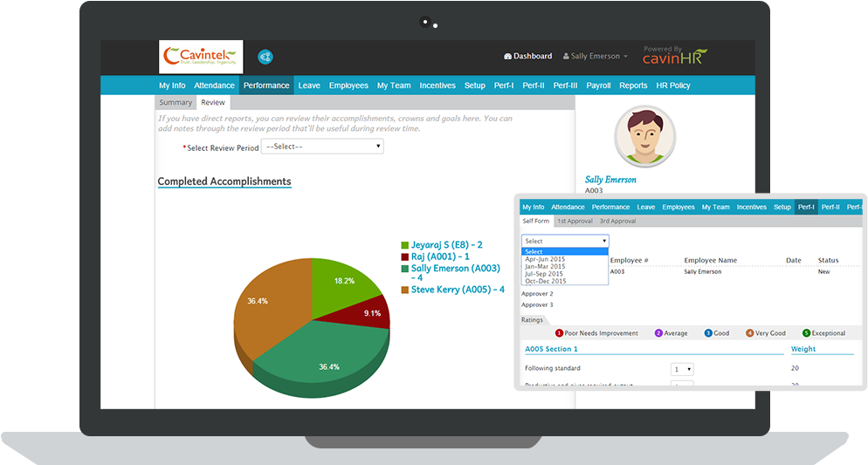Click the user silhouette icon before Sally Emerson

(x=567, y=57)
